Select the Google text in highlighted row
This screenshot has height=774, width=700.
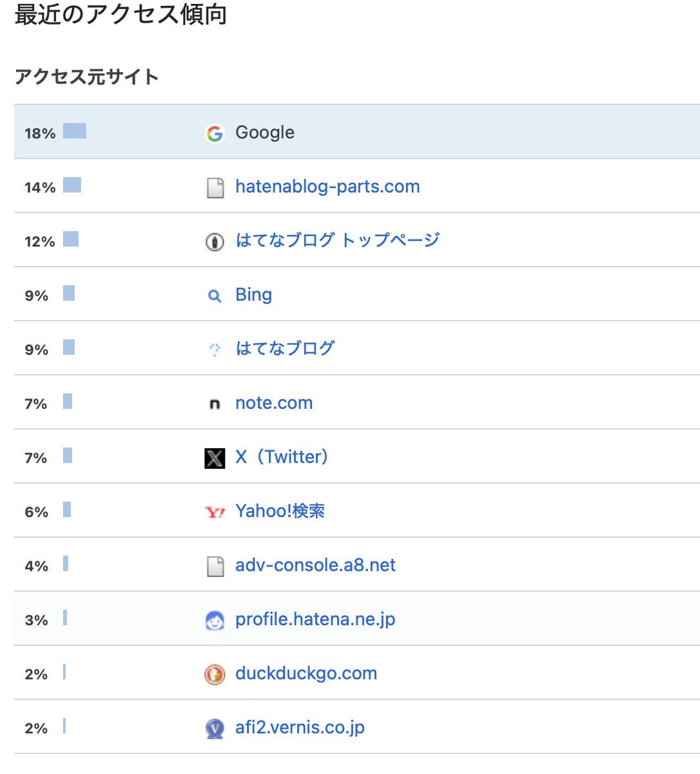point(265,132)
